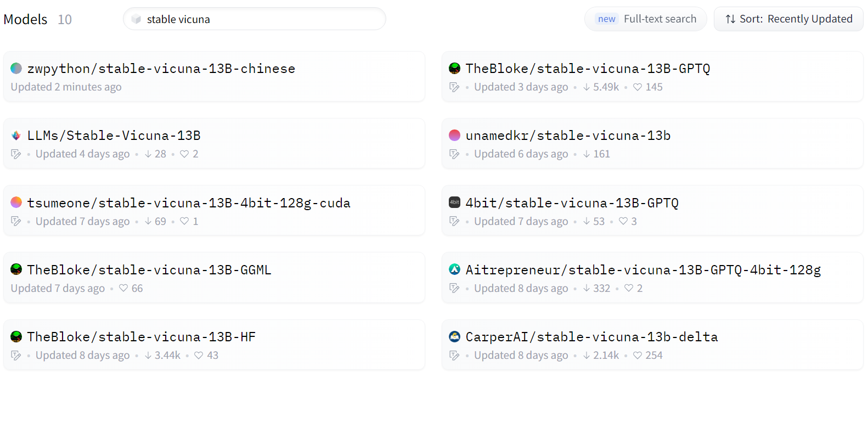Screen dimensions: 868x445
Task: Click text-generation tag icon on Aitrepreneur card
Action: [454, 288]
